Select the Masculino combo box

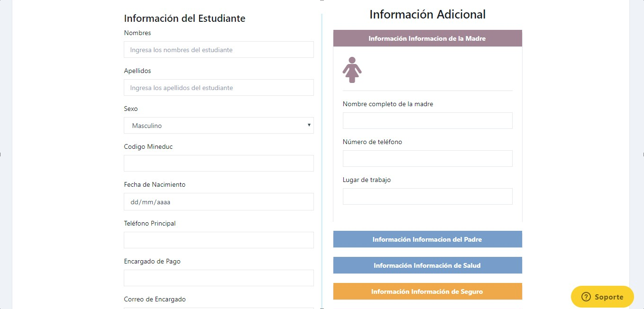(219, 126)
